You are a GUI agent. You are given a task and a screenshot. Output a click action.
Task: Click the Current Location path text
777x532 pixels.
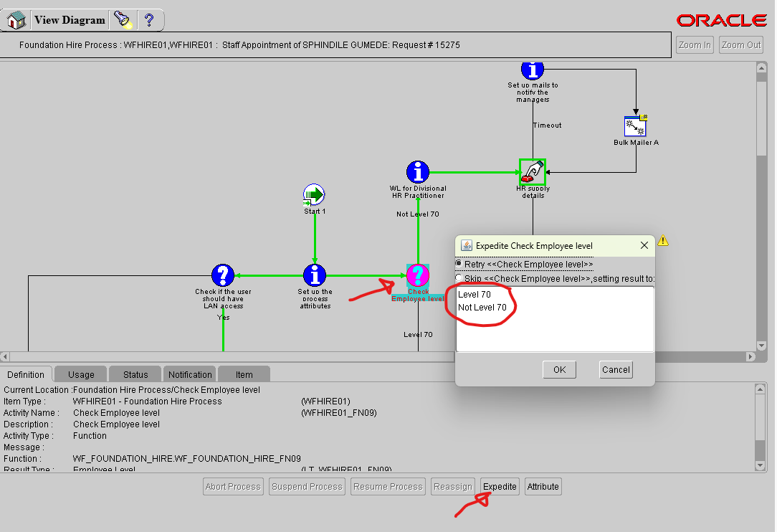coord(166,390)
